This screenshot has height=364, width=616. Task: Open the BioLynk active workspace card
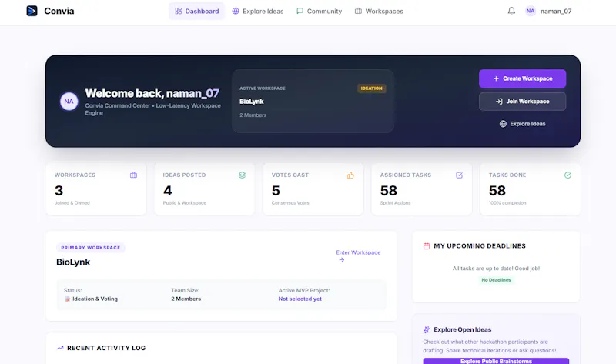313,102
